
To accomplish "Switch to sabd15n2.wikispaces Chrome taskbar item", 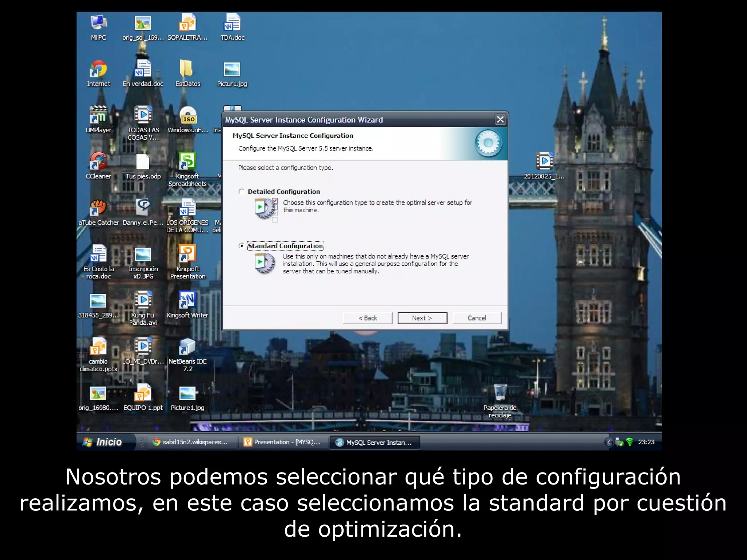I will [x=191, y=442].
